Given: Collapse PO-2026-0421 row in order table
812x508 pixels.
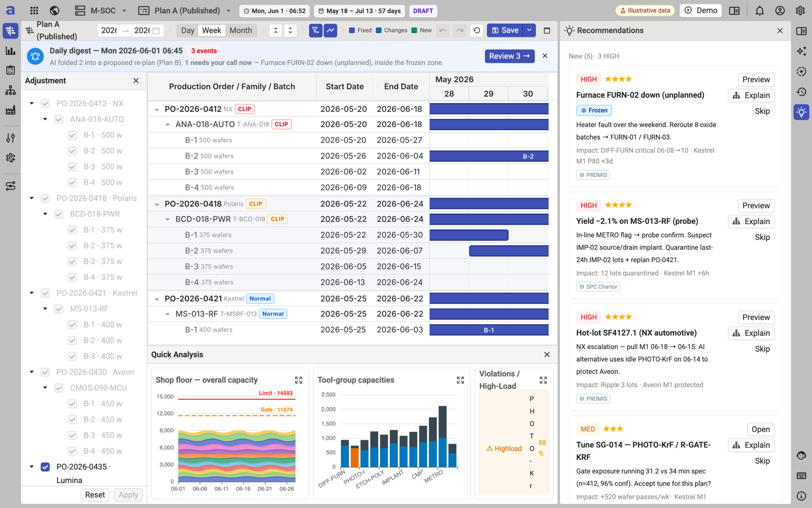Looking at the screenshot, I should click(157, 299).
